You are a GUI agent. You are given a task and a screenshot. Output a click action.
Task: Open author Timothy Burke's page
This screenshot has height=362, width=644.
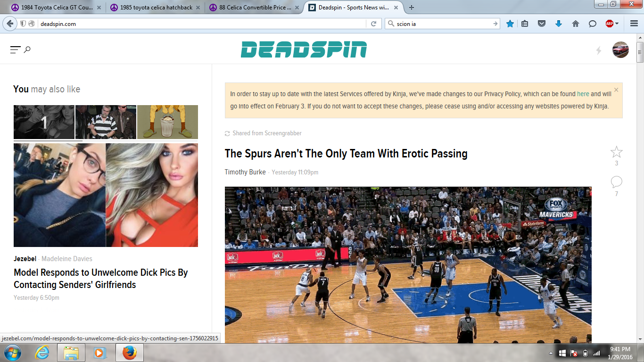tap(245, 172)
